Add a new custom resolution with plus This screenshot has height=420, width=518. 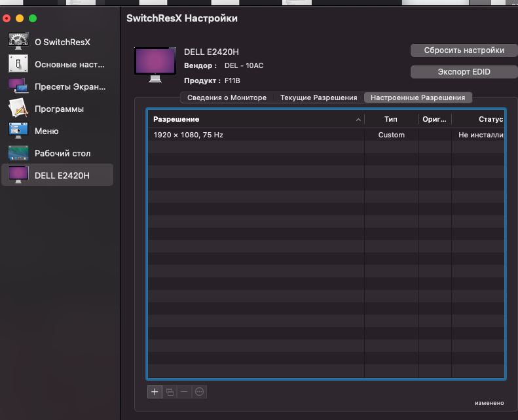click(x=155, y=392)
